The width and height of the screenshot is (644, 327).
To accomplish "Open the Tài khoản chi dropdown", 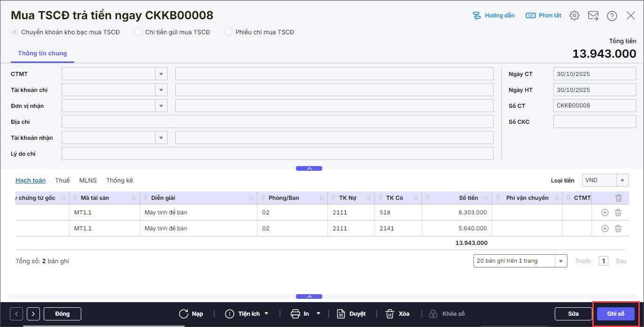I will tap(162, 90).
